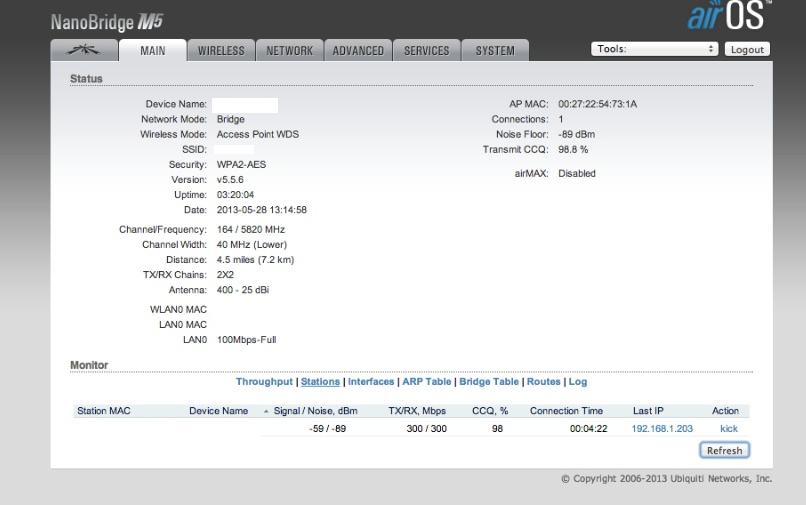Open last IP 192.168.1.203 link
This screenshot has height=505, width=806.
[661, 429]
